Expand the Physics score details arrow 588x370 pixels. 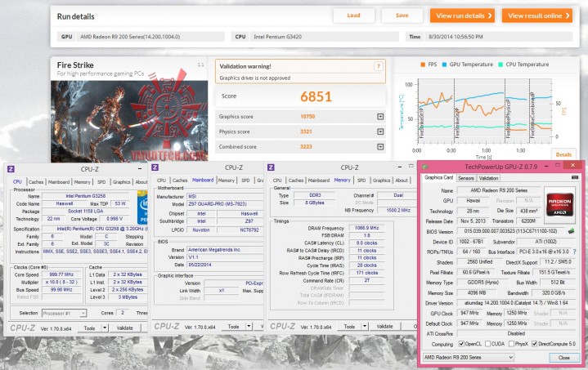(x=380, y=132)
